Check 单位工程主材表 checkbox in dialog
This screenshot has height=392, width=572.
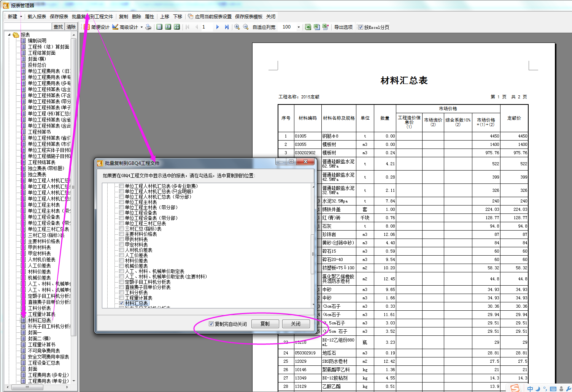click(x=122, y=202)
